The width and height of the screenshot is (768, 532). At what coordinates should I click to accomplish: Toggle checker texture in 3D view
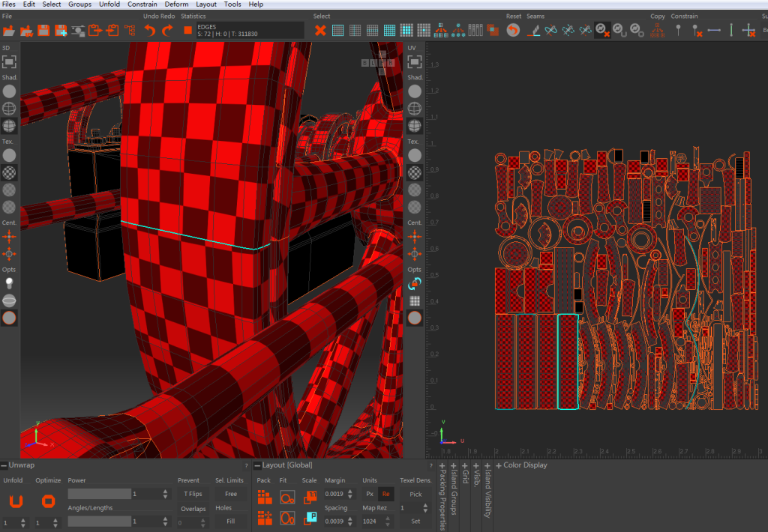click(9, 172)
